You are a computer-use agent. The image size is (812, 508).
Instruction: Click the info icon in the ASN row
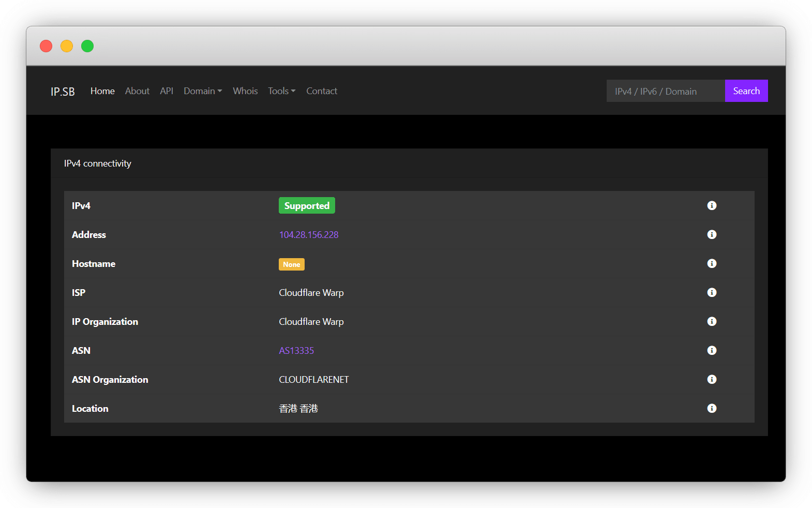(x=712, y=350)
